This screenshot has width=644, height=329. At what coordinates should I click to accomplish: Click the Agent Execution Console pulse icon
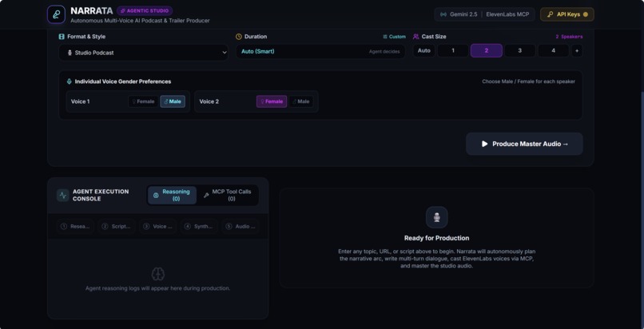point(63,196)
